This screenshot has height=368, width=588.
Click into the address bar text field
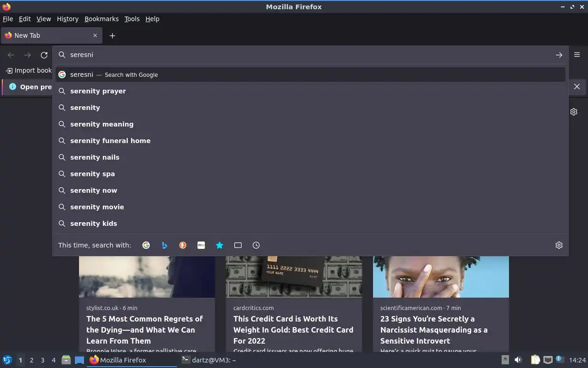[x=310, y=55]
